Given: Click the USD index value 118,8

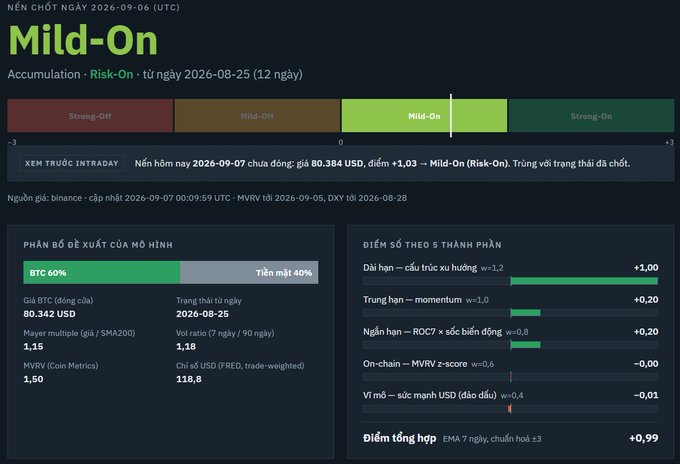Looking at the screenshot, I should [x=189, y=379].
